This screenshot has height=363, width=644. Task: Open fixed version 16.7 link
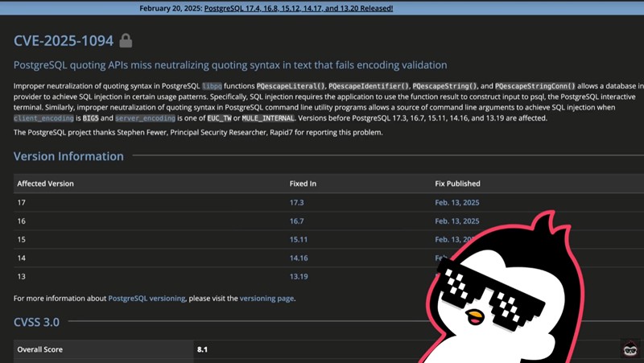(x=296, y=221)
